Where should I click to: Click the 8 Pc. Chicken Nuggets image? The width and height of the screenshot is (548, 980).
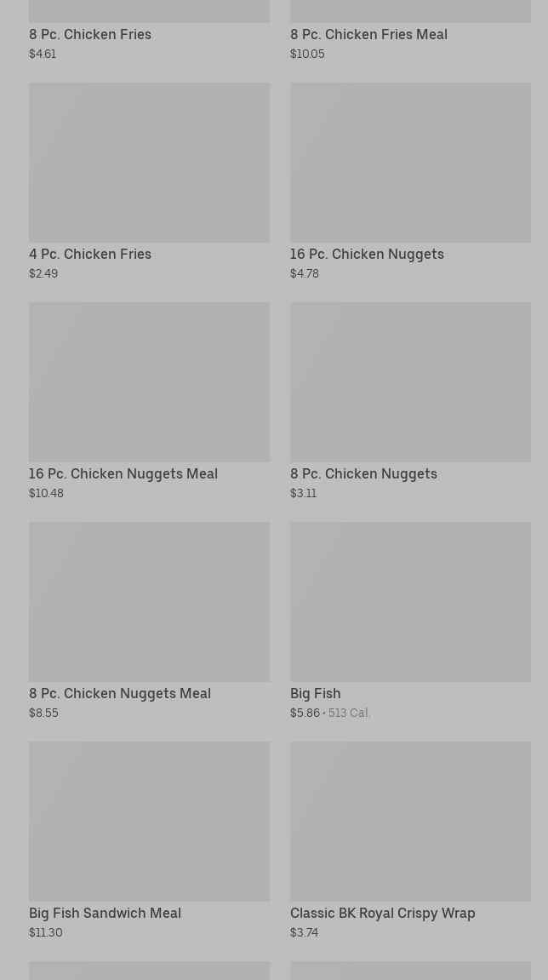pos(410,382)
